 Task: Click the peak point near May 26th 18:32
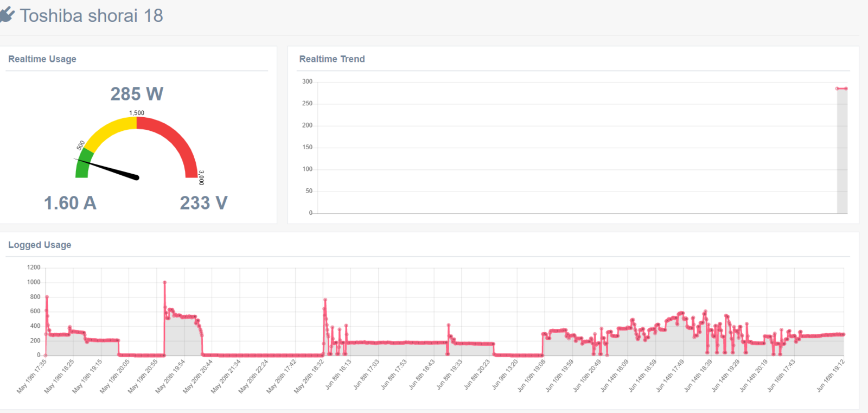325,300
